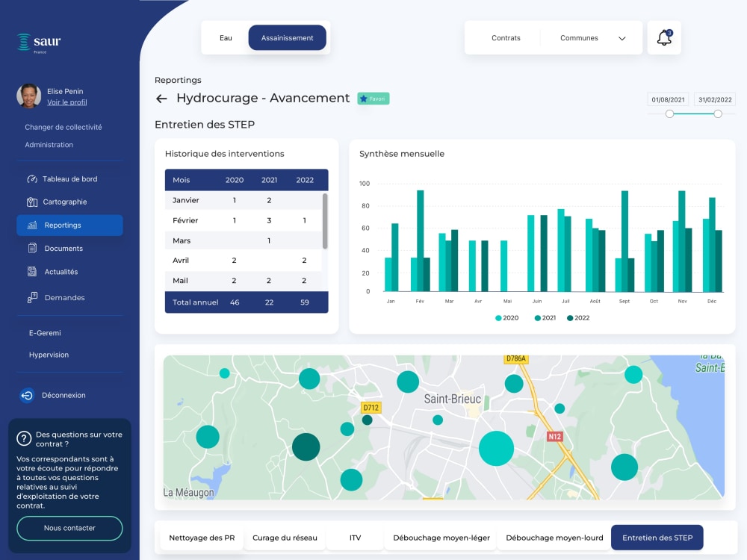This screenshot has height=560, width=747.
Task: Click the Reportings breadcrumb text
Action: [x=179, y=80]
